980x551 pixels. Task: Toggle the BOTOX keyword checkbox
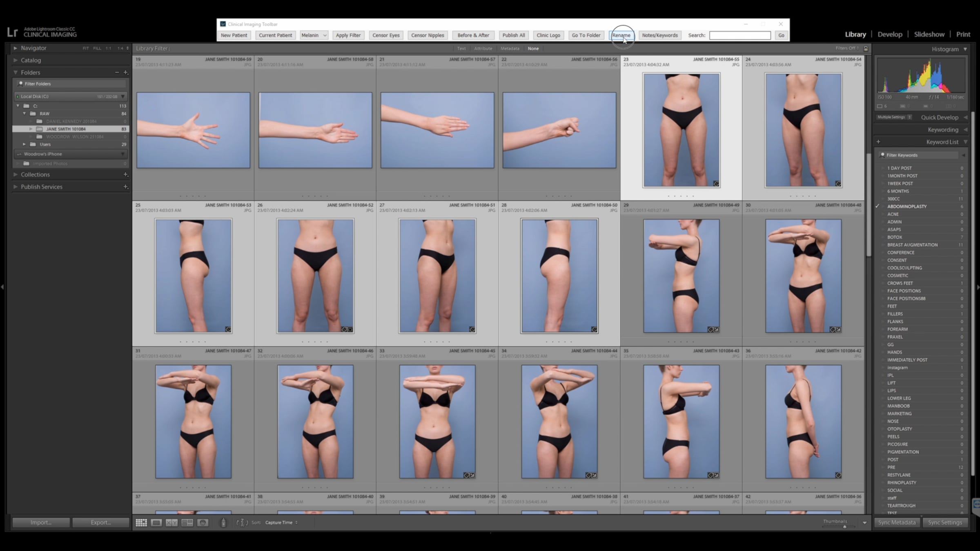[877, 237]
